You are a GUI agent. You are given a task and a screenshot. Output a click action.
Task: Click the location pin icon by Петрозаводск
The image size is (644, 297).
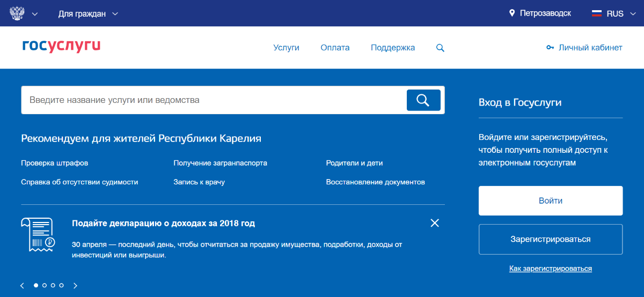tap(512, 13)
